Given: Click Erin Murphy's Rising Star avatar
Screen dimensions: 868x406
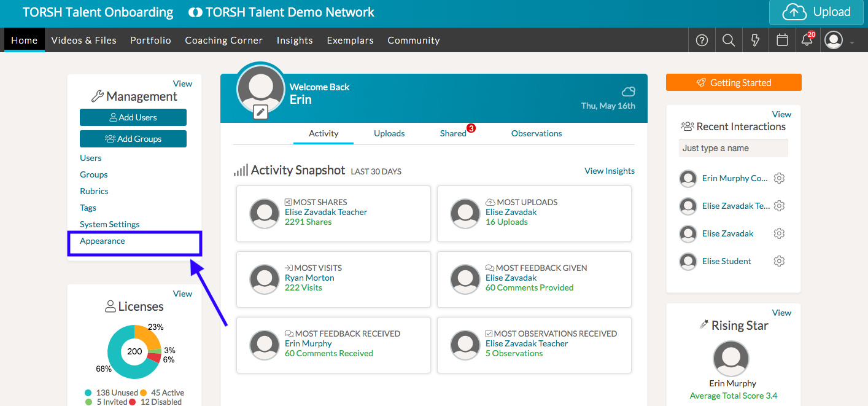Looking at the screenshot, I should pos(730,359).
